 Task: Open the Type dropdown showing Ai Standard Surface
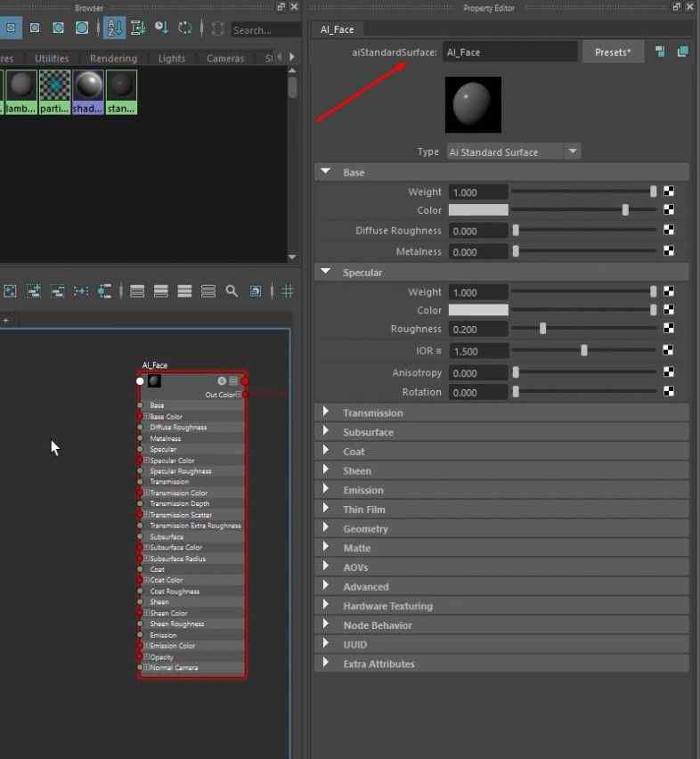(513, 152)
